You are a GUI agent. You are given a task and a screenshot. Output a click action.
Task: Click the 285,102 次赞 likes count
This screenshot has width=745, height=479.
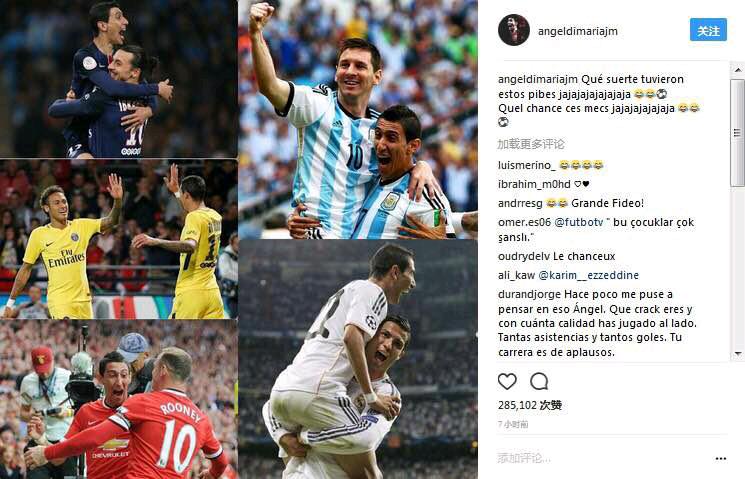tap(530, 405)
